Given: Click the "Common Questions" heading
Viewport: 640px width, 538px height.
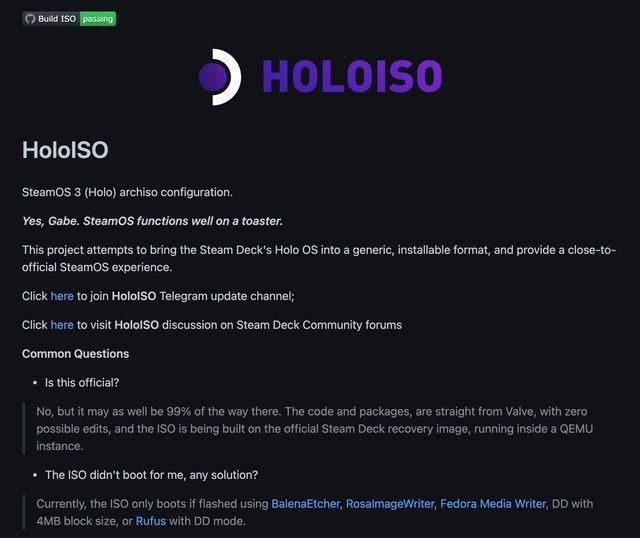Looking at the screenshot, I should pyautogui.click(x=75, y=353).
